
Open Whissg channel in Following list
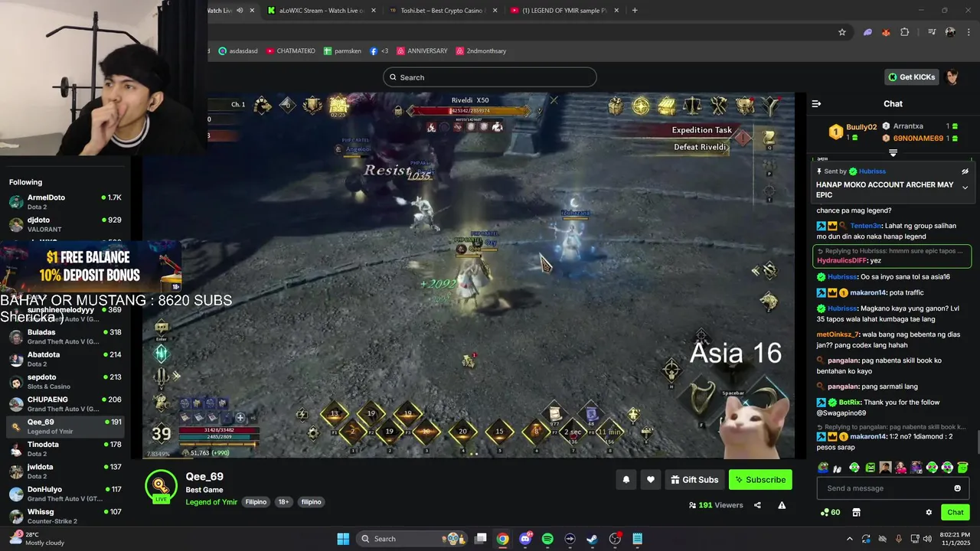65,516
